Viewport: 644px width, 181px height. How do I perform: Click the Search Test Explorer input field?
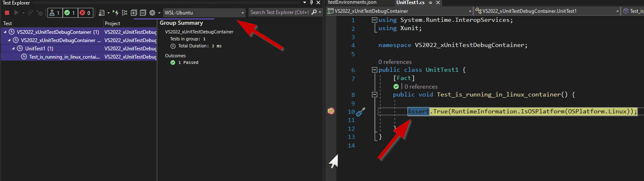tap(279, 12)
